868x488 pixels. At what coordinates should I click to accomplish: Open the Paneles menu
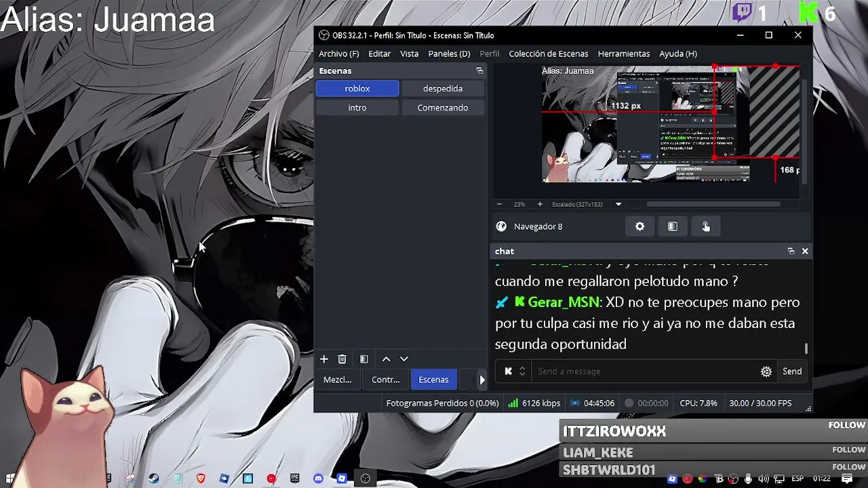tap(449, 54)
